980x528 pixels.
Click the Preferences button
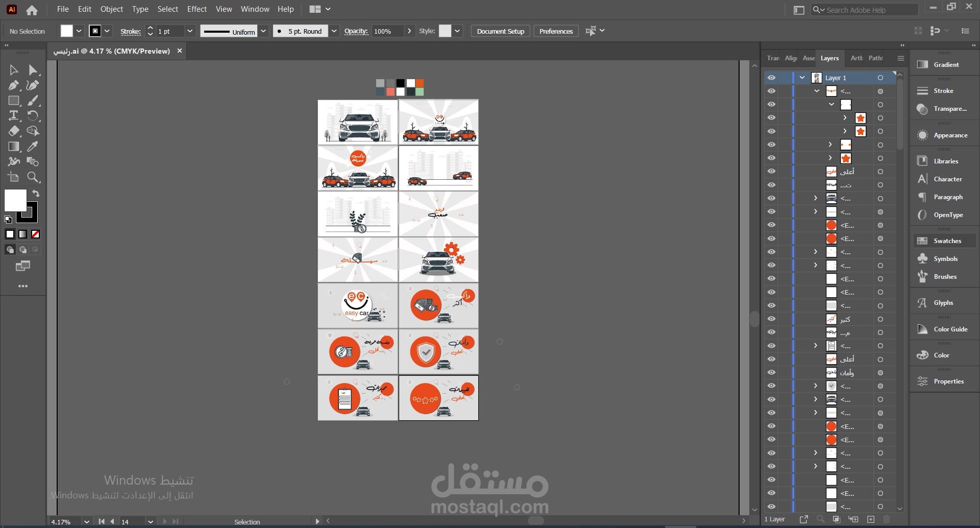click(x=556, y=31)
